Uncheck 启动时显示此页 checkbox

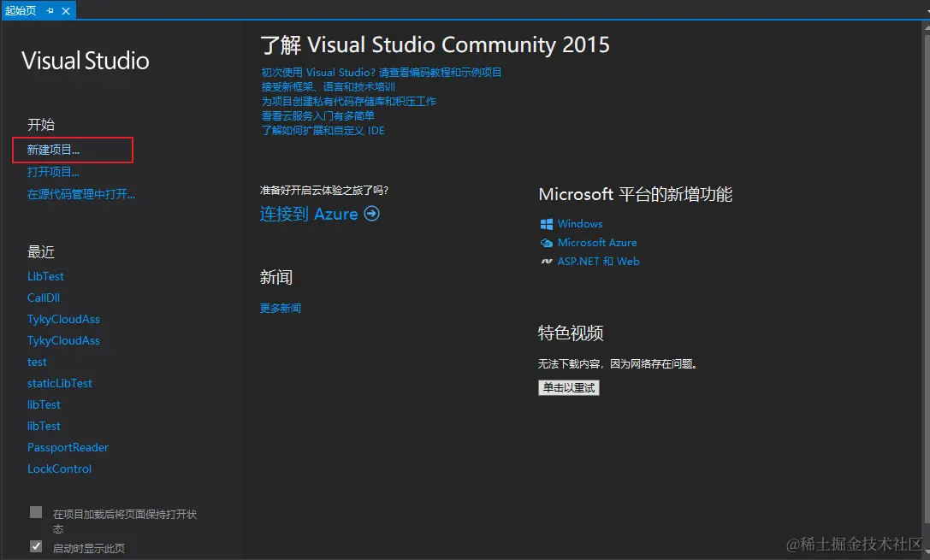point(36,546)
